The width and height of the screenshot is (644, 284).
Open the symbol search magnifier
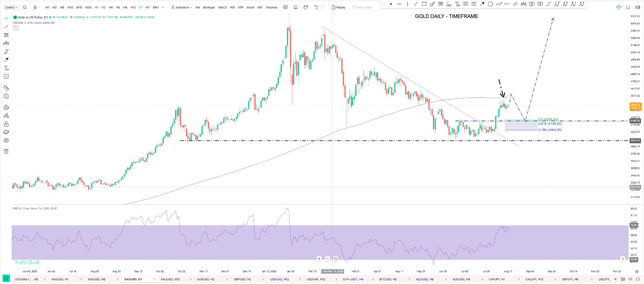(25, 7)
